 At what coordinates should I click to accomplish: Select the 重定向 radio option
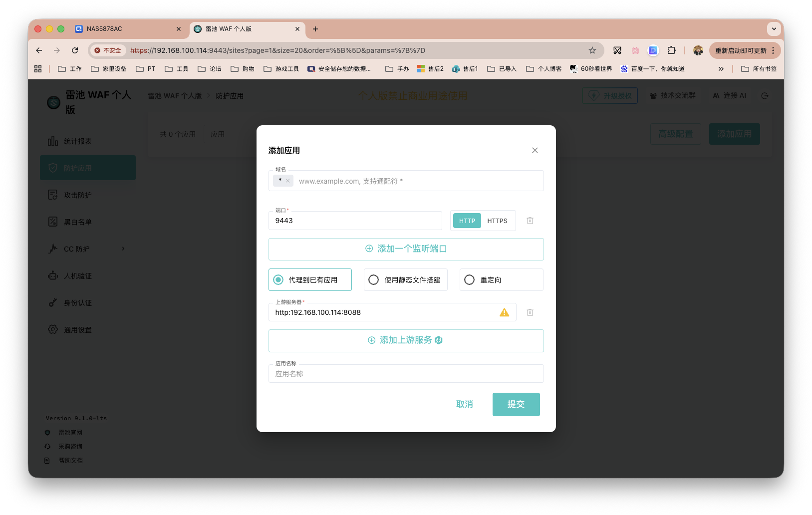[x=501, y=280]
